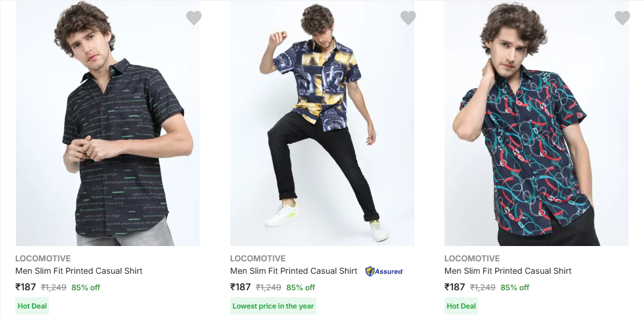Wishlist the black text-print shirt via heart icon
The image size is (644, 318).
(x=194, y=18)
